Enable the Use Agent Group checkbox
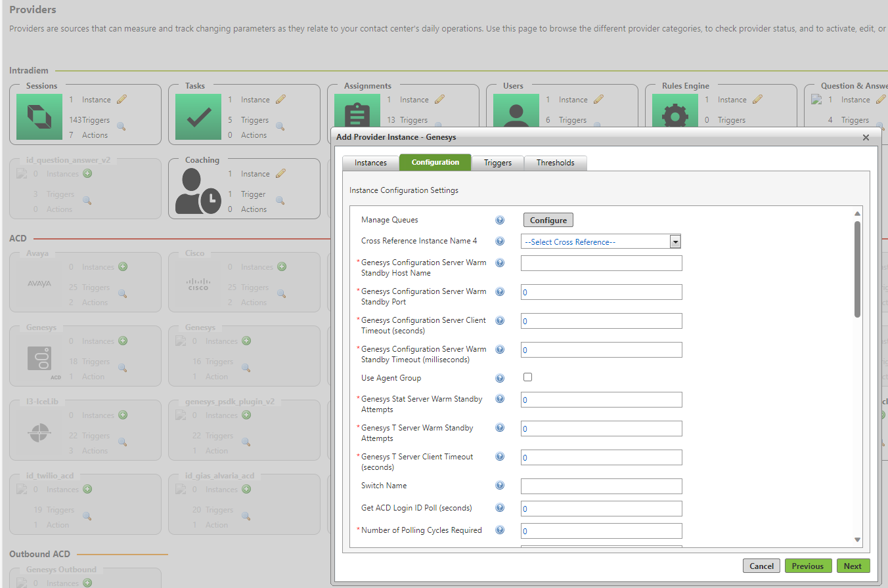This screenshot has height=588, width=888. (x=527, y=377)
